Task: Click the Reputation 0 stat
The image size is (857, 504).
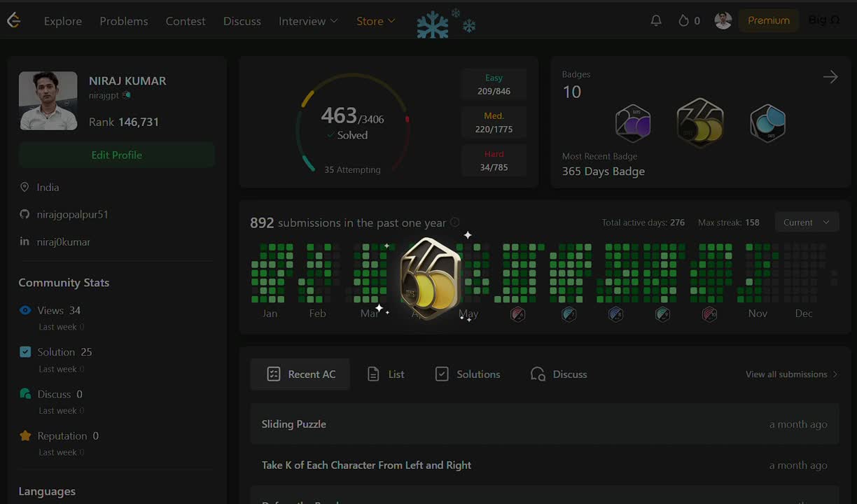Action: coord(68,435)
